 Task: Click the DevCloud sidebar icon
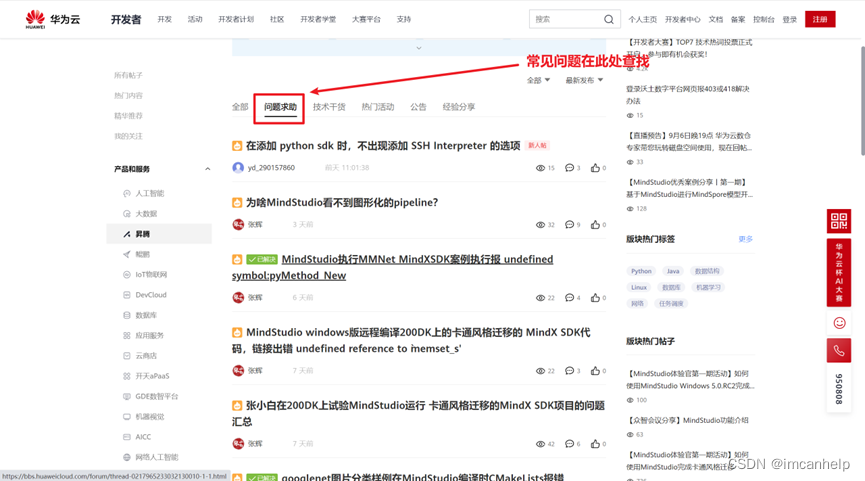pyautogui.click(x=127, y=295)
